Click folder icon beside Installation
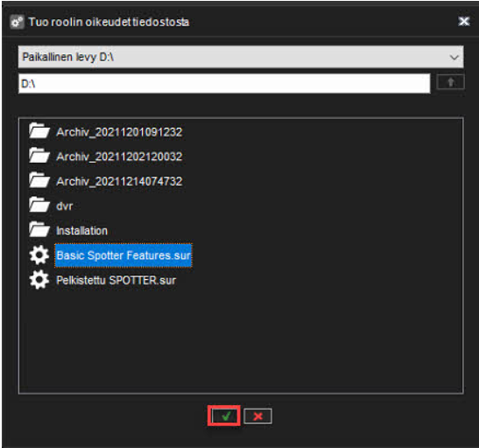The height and width of the screenshot is (448, 479). click(39, 229)
